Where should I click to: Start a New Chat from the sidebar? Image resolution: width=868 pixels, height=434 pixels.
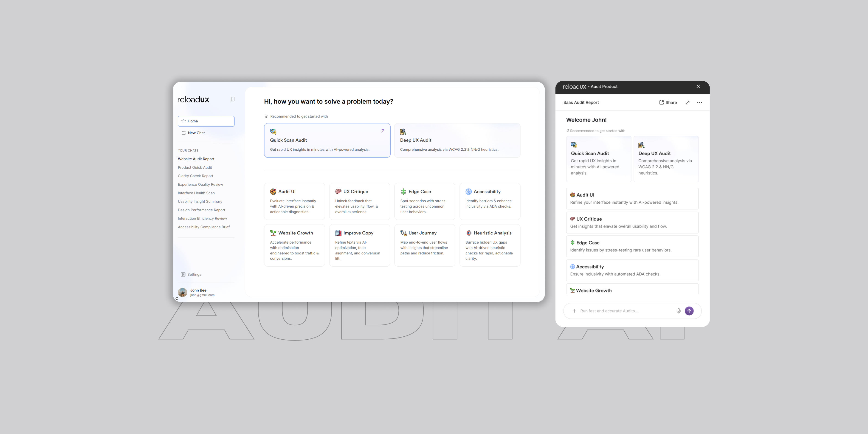click(196, 133)
